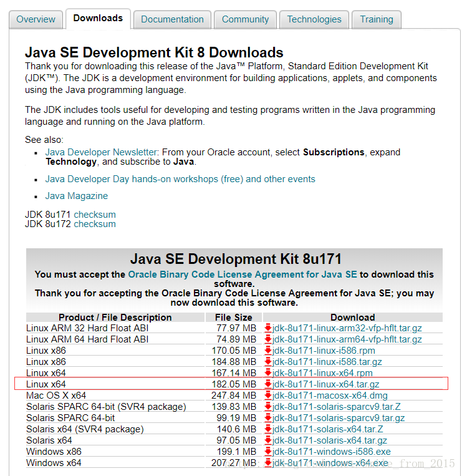Click download arrow icon for jdk-8u171-solaris-x64.tar.Z
The image size is (462, 476).
pos(268,429)
